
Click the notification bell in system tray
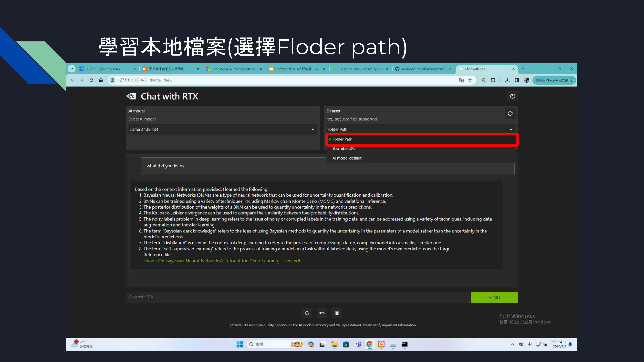tap(570, 344)
